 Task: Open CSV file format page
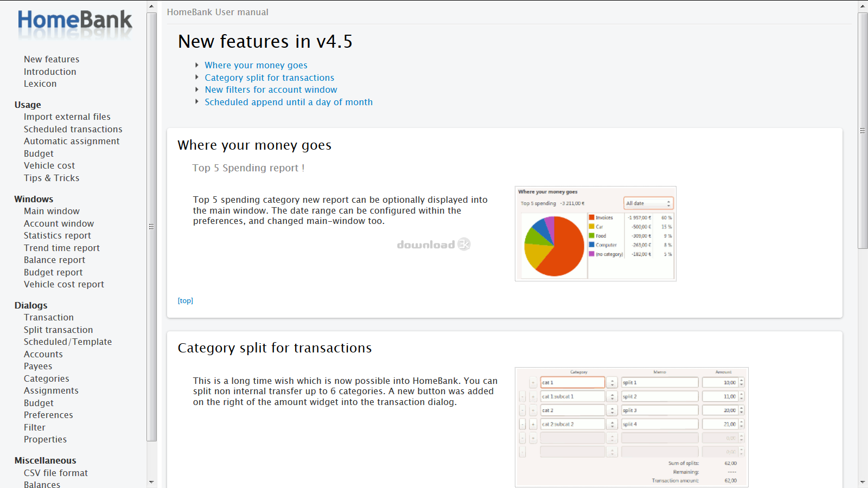coord(56,473)
